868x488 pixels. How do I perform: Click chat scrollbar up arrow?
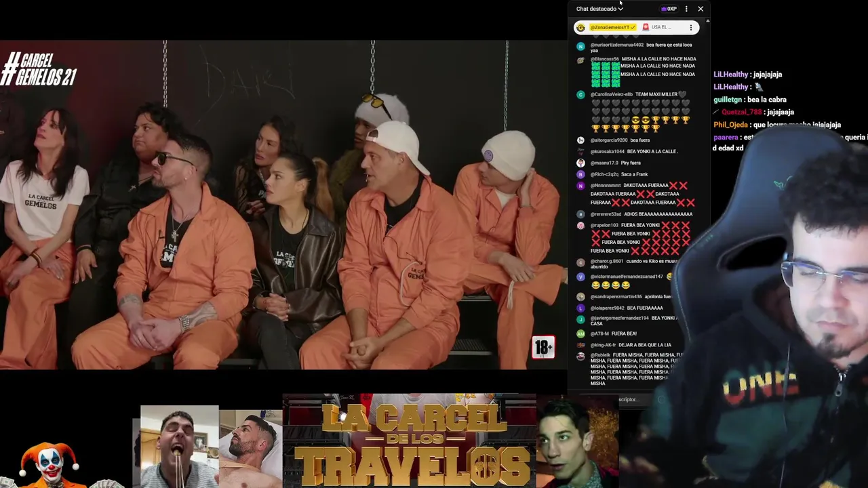(x=707, y=22)
